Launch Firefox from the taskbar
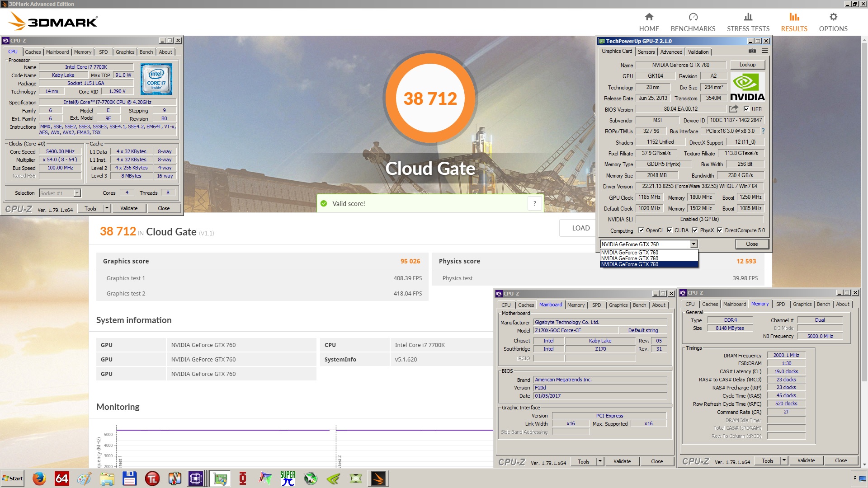The image size is (868, 488). point(39,479)
